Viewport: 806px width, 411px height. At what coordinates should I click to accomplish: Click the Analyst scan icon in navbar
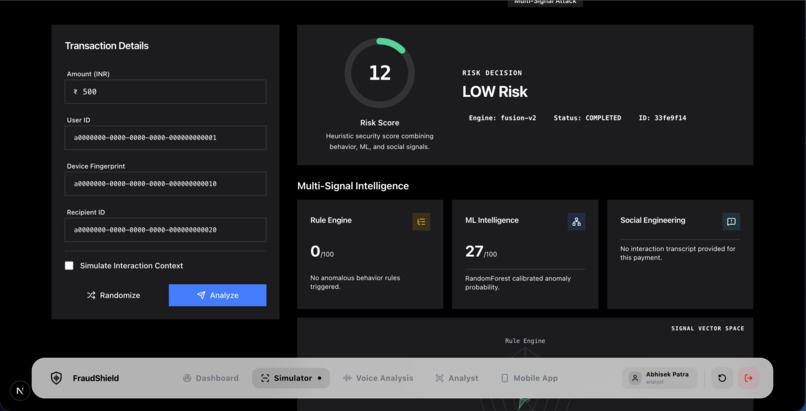439,378
